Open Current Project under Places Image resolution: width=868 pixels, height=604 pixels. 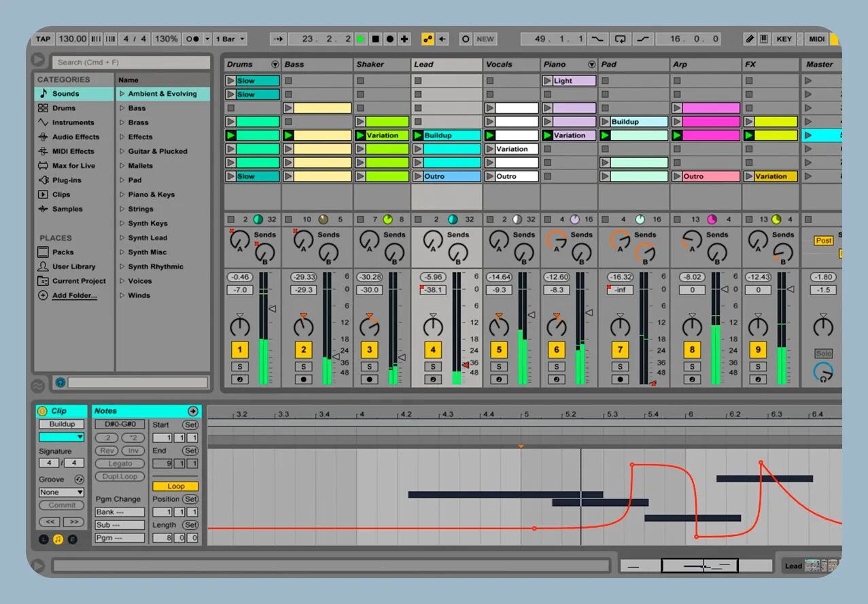click(74, 281)
